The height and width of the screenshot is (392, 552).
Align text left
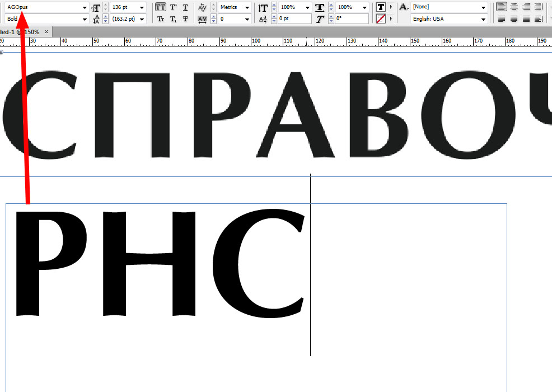tap(501, 7)
